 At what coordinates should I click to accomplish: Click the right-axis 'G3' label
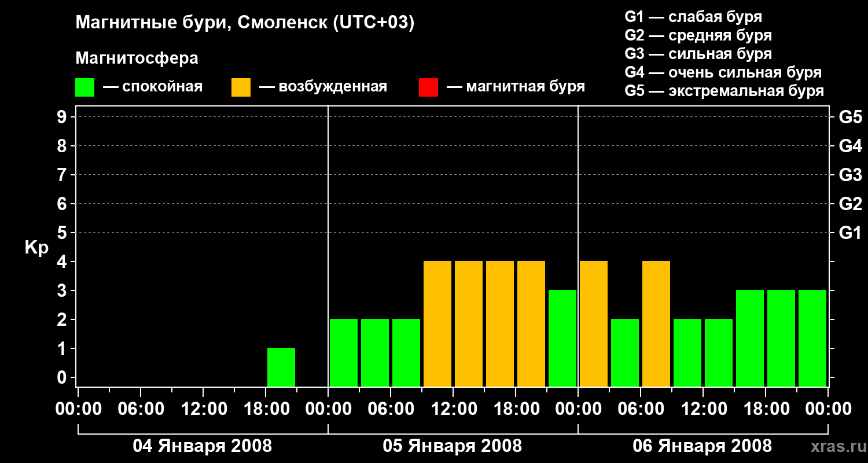pyautogui.click(x=851, y=175)
